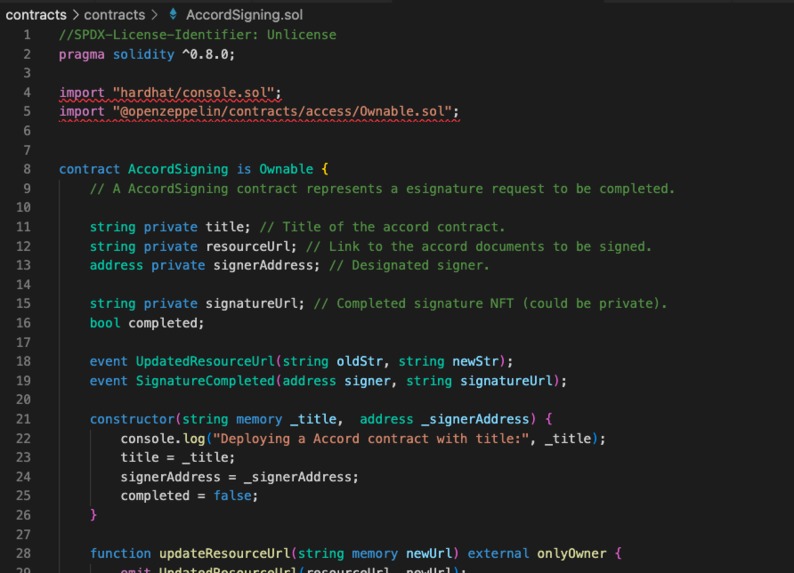Click 'console.log' call on line 22
794x573 pixels.
coord(163,438)
